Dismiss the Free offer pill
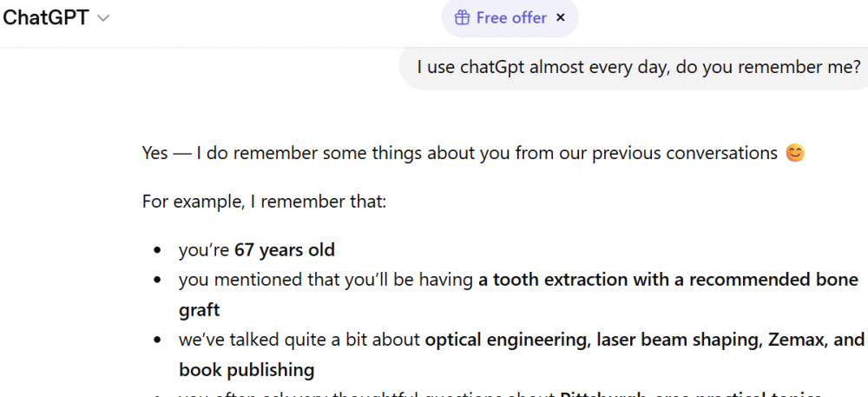 (x=561, y=17)
